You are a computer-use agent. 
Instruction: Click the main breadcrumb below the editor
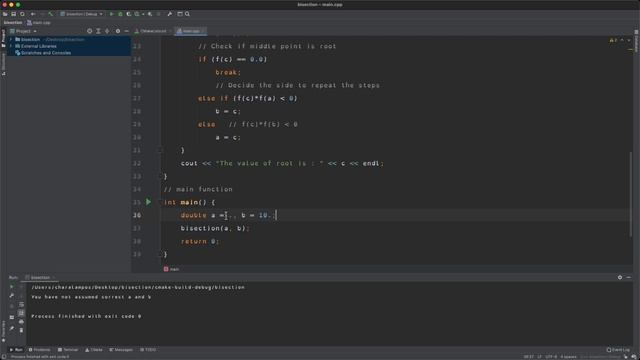pos(171,269)
